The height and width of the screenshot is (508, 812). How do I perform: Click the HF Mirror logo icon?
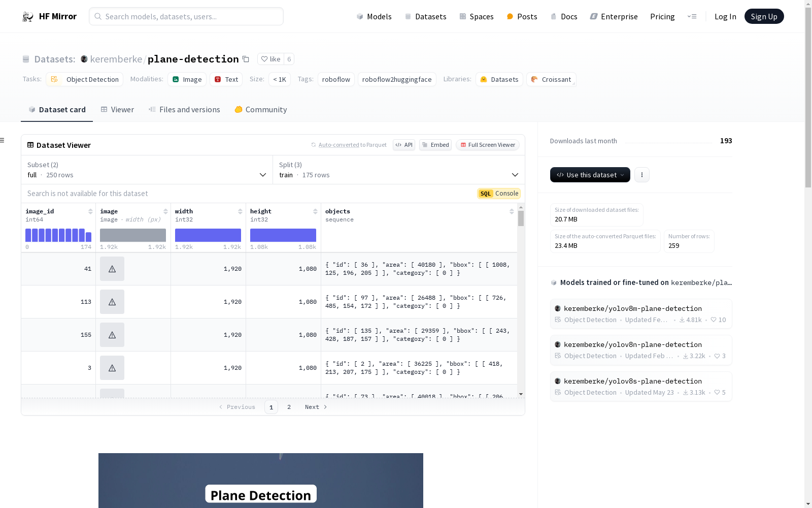click(x=28, y=16)
